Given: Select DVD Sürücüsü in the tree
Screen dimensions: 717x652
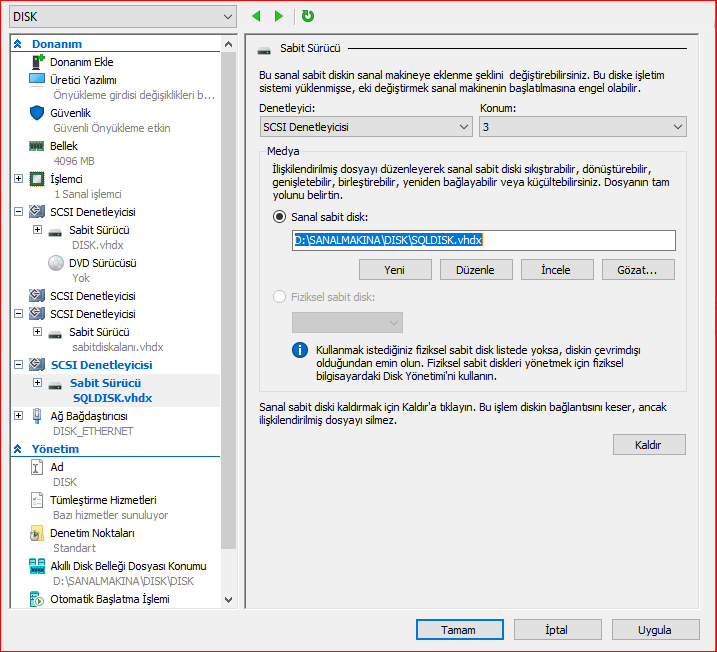Looking at the screenshot, I should [103, 263].
